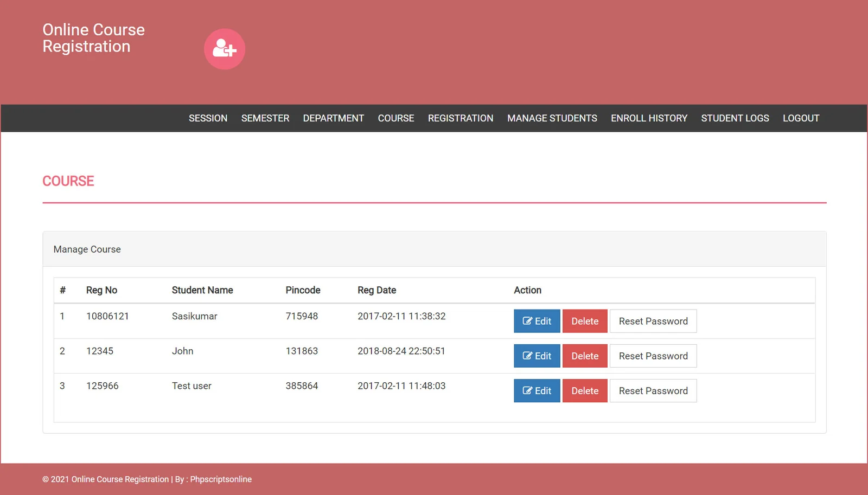Select reg number 125966 cell

click(x=102, y=385)
